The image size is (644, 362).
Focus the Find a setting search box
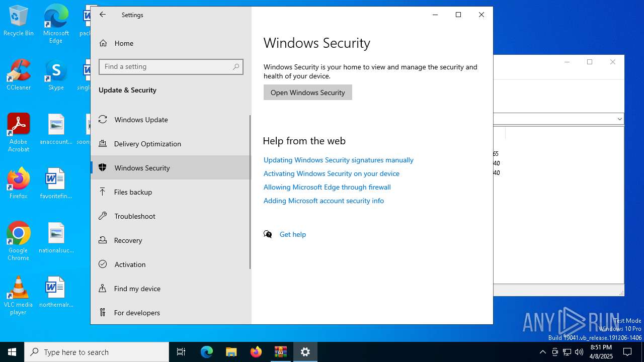click(x=171, y=66)
